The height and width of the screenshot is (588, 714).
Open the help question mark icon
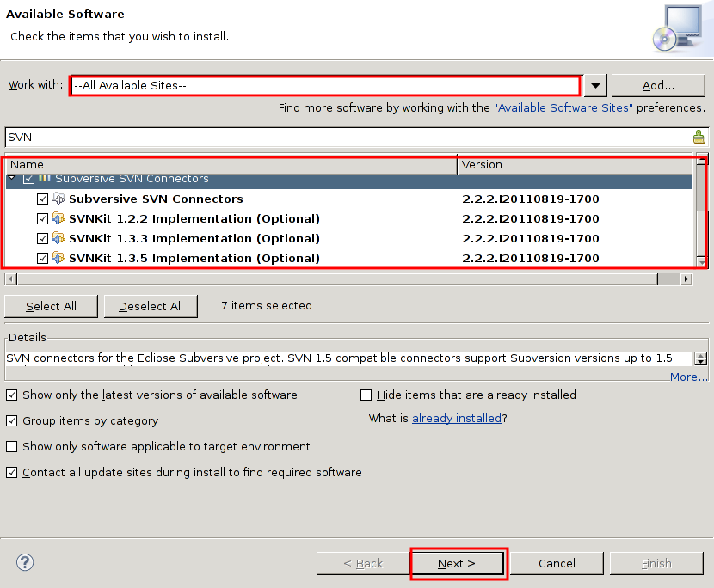[x=25, y=562]
